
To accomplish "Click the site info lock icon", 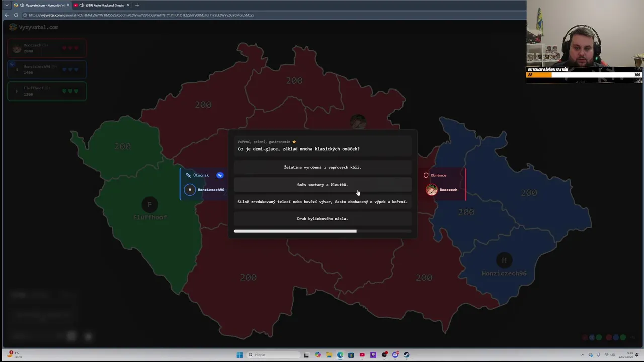I will coord(25,15).
